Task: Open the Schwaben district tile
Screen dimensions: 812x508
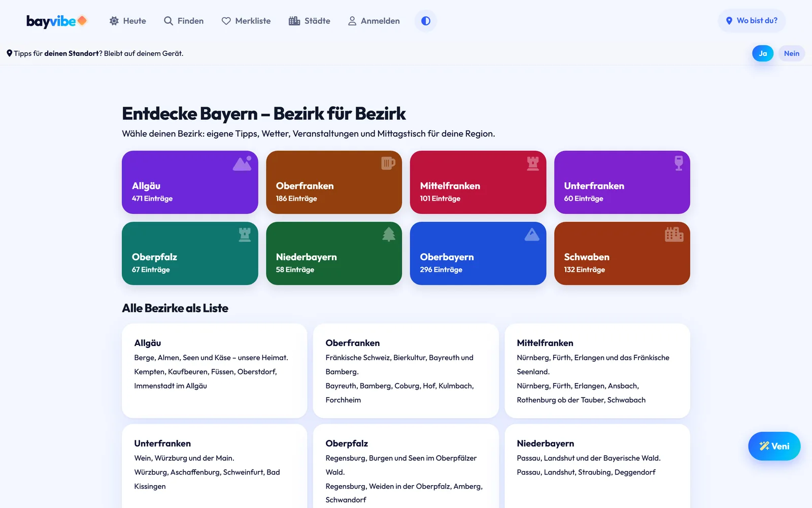Action: [x=622, y=253]
